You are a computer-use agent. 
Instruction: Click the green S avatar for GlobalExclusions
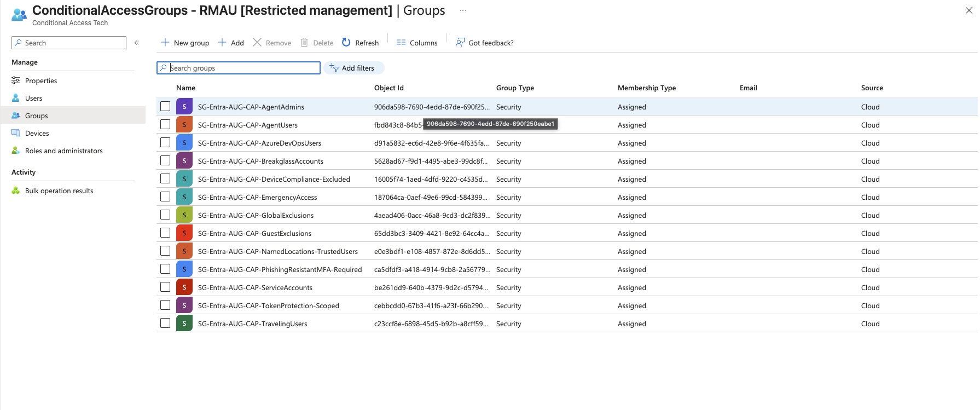pos(184,215)
